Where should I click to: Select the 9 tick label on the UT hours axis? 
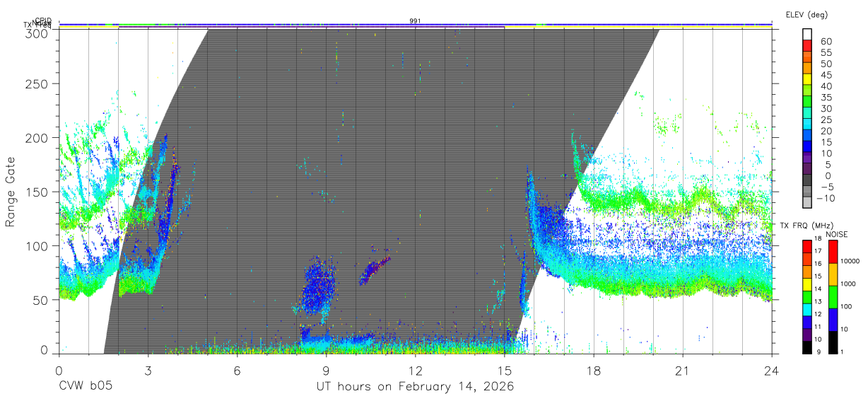(326, 369)
